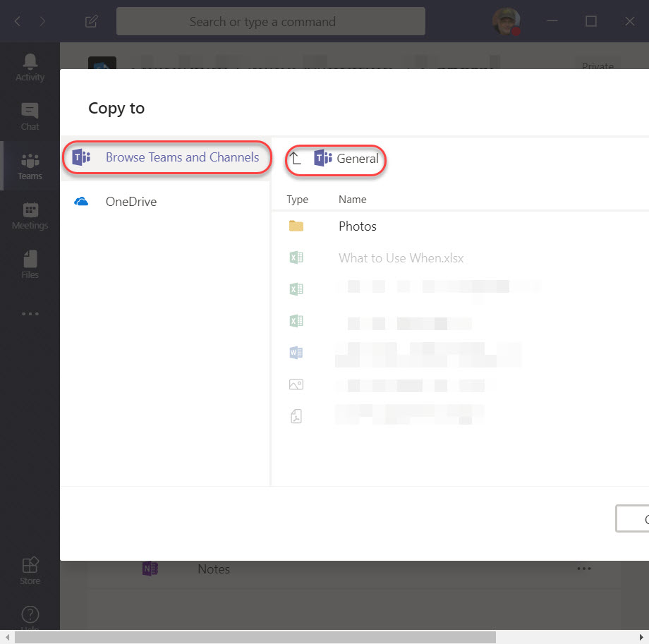Sort the list by Name column
The width and height of the screenshot is (649, 644).
coord(352,200)
